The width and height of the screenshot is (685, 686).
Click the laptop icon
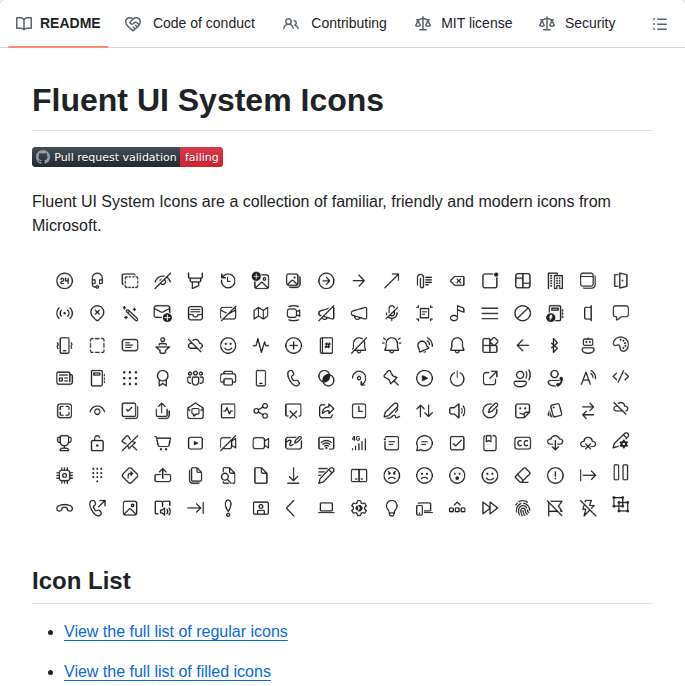coord(326,508)
